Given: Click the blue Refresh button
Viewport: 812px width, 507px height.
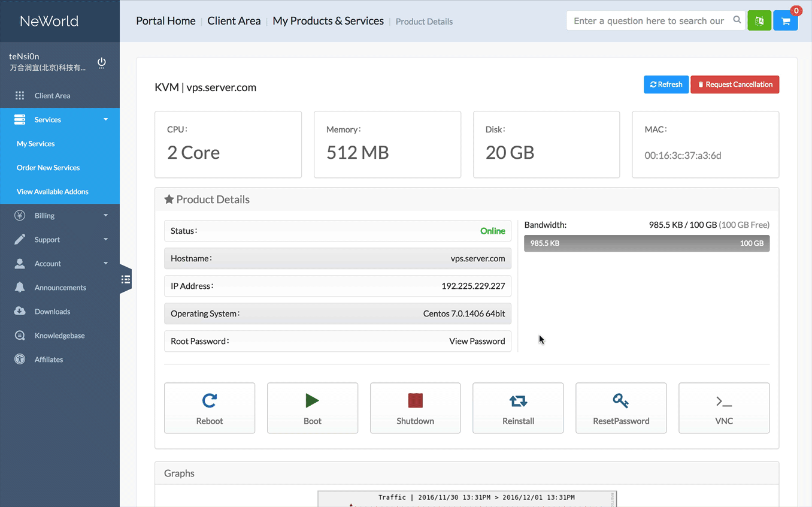Looking at the screenshot, I should coord(666,84).
